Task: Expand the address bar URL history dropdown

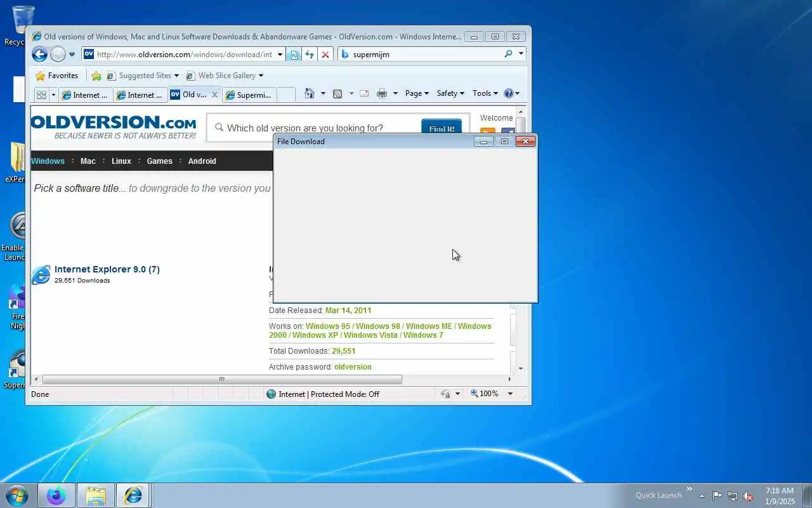Action: [280, 55]
